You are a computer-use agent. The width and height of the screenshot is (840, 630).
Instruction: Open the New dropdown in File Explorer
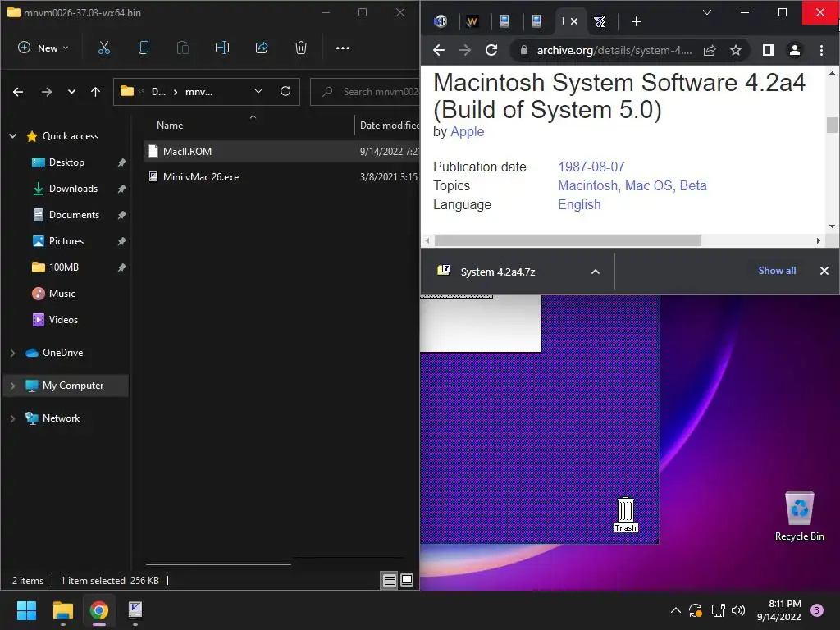(43, 48)
